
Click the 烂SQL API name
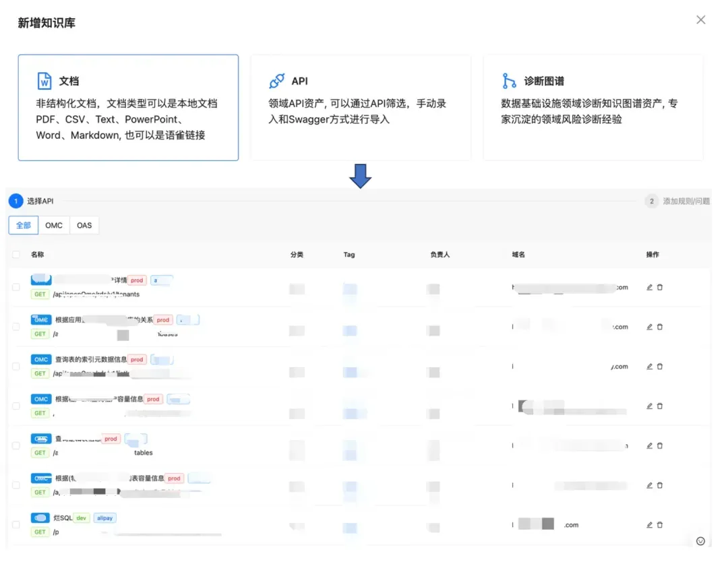63,518
